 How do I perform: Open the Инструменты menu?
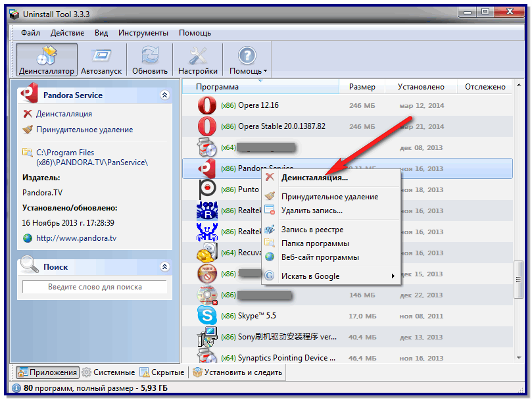143,33
